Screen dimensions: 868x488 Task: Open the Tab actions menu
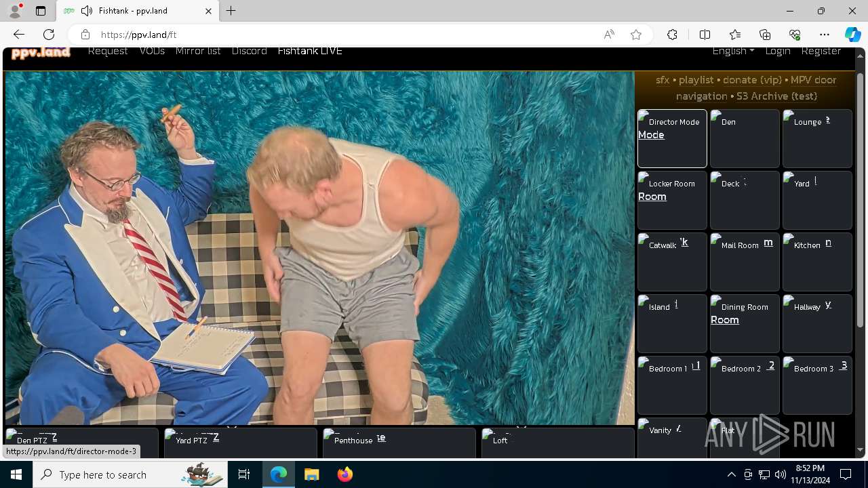41,11
